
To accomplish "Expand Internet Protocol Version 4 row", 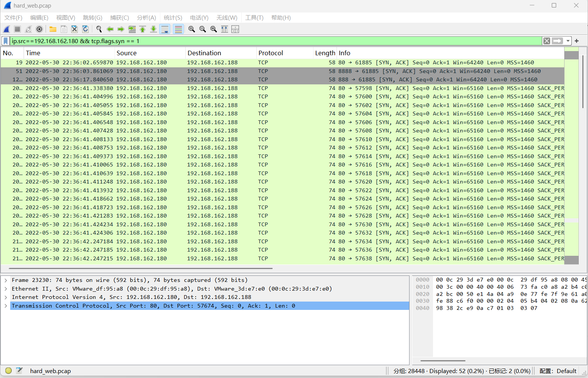I will (x=6, y=297).
